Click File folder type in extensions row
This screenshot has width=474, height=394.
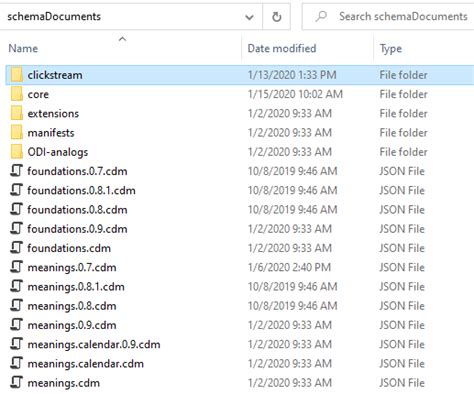click(x=403, y=113)
